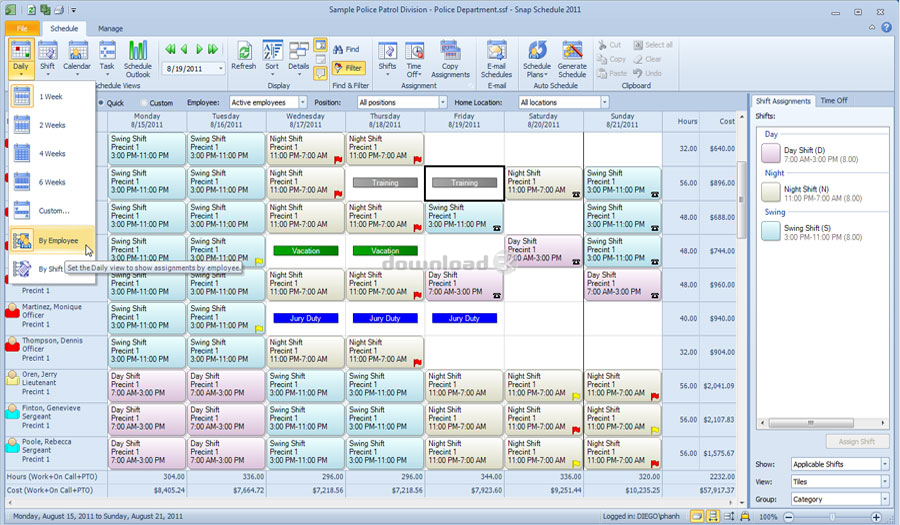The image size is (900, 525).
Task: Switch to the Shift view icon
Action: coord(48,59)
